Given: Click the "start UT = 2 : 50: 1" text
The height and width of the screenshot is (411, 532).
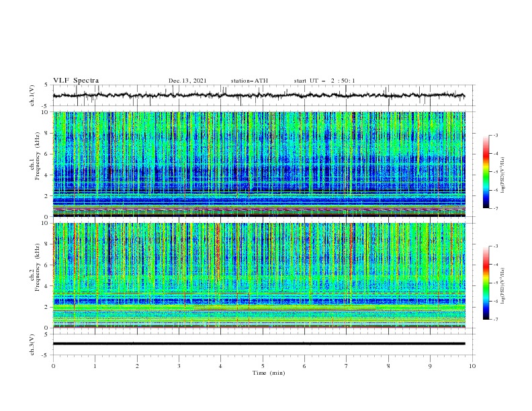Looking at the screenshot, I should 324,81.
